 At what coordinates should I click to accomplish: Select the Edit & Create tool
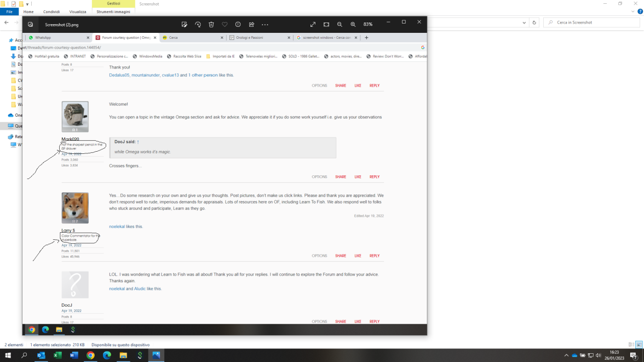tap(184, 24)
